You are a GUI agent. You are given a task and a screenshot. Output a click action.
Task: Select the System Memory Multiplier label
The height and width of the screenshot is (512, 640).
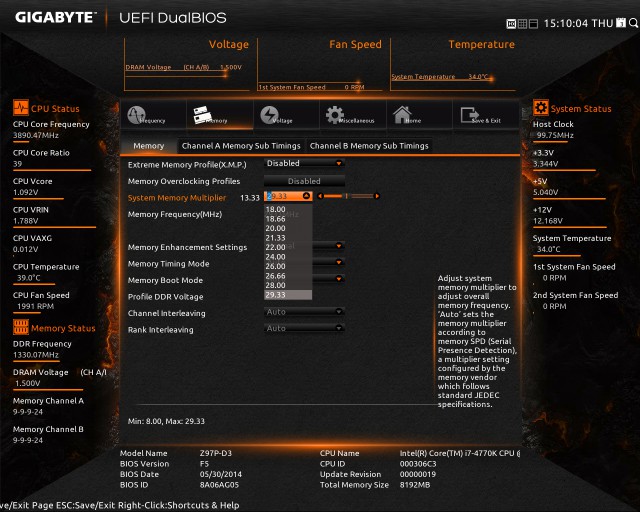point(177,198)
